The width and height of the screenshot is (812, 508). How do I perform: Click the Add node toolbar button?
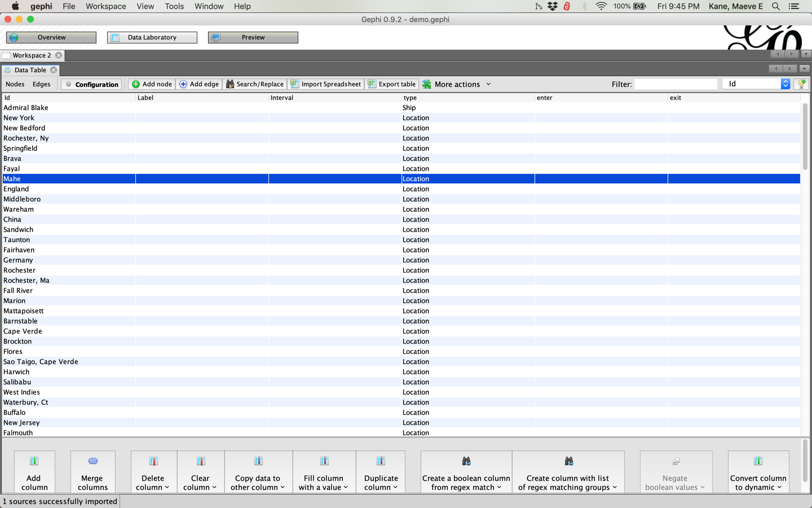point(152,84)
